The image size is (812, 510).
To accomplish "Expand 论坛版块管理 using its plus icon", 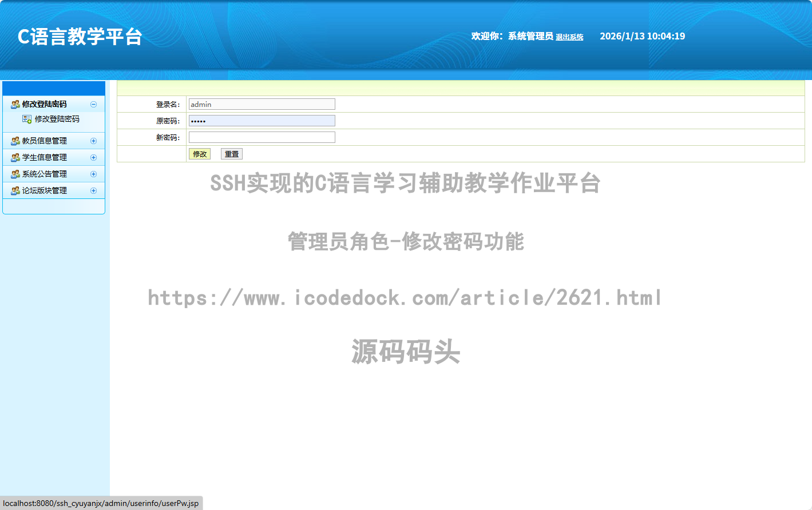I will point(93,190).
